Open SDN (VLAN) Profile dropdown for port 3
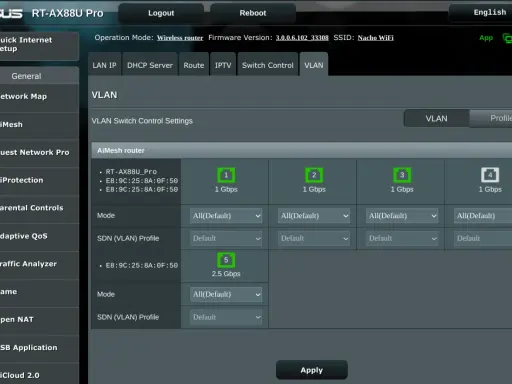512x384 pixels. [x=402, y=238]
